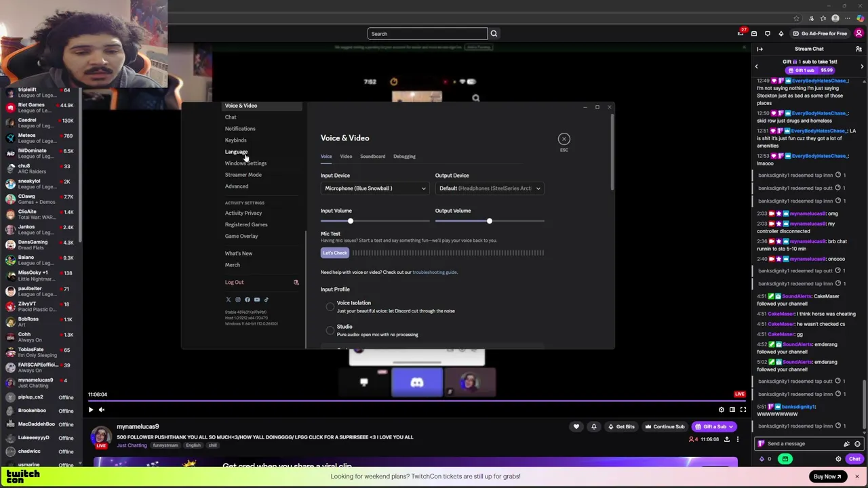Click the Discord X (Twitter) social icon
This screenshot has height=488, width=868.
[x=228, y=300]
